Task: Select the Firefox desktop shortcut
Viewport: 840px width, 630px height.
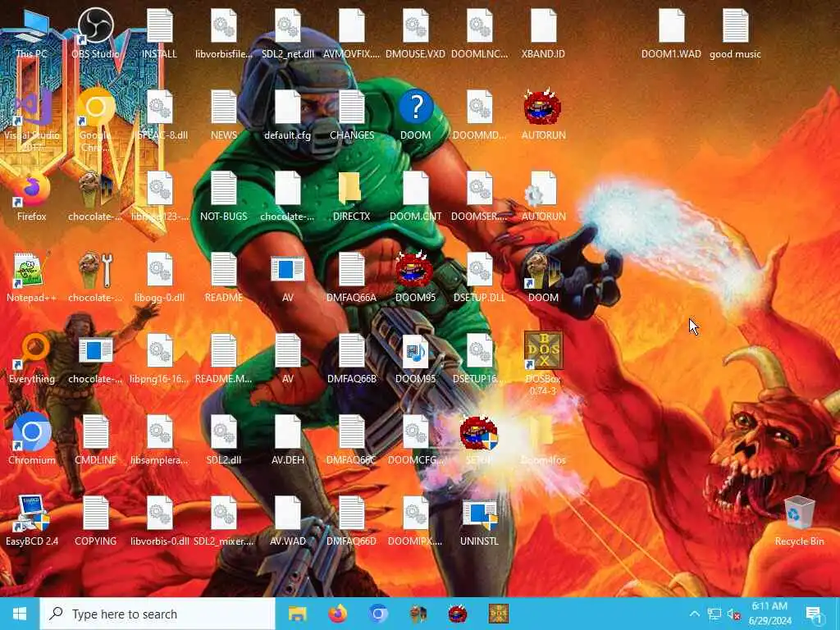Action: [x=32, y=196]
